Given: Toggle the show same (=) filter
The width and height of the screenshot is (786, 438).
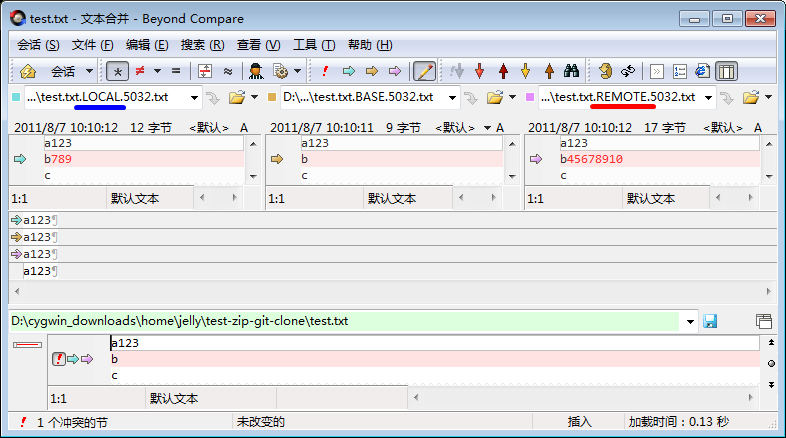Looking at the screenshot, I should (175, 71).
